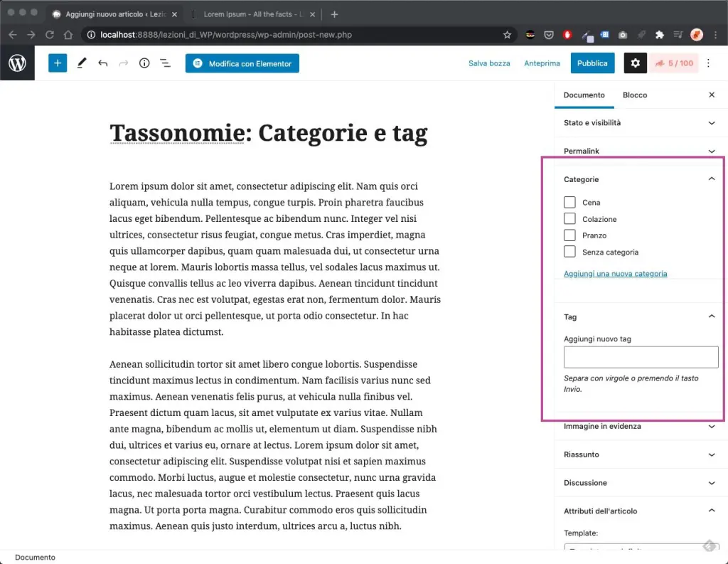The height and width of the screenshot is (564, 728).
Task: Undo the last action in editor
Action: tap(102, 63)
